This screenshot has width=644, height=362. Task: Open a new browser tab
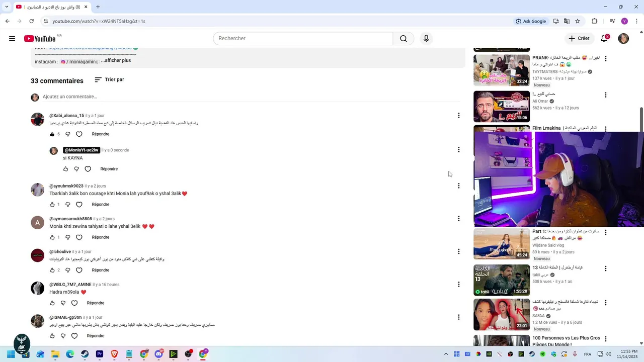[98, 7]
